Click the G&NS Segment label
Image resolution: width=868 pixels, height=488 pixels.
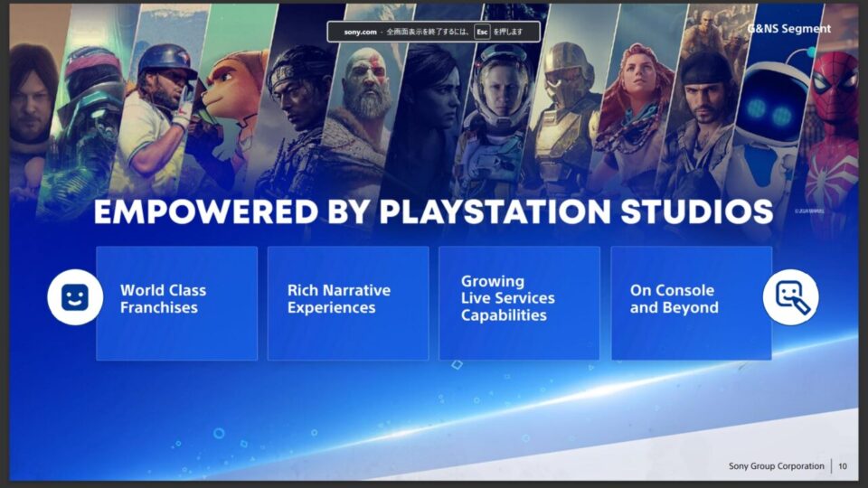[x=788, y=29]
